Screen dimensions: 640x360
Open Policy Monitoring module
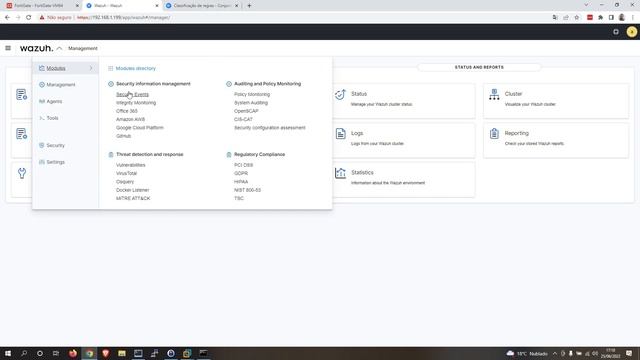pyautogui.click(x=252, y=94)
